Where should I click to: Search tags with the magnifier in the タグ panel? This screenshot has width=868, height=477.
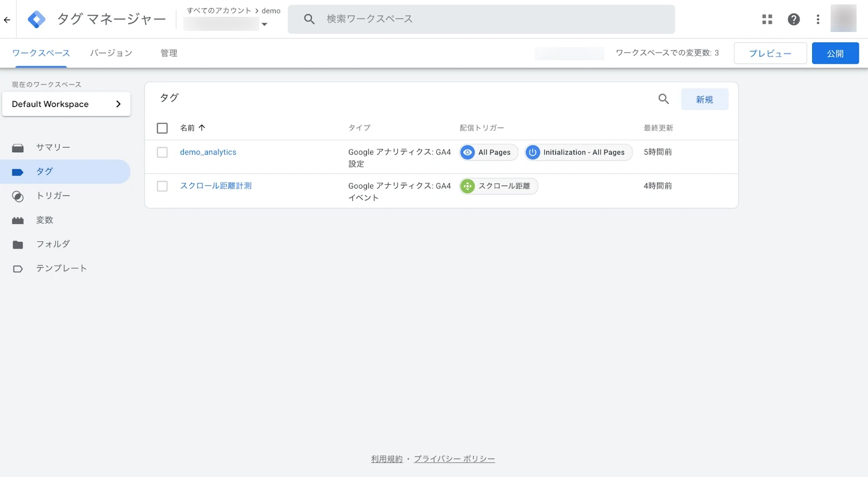[663, 99]
